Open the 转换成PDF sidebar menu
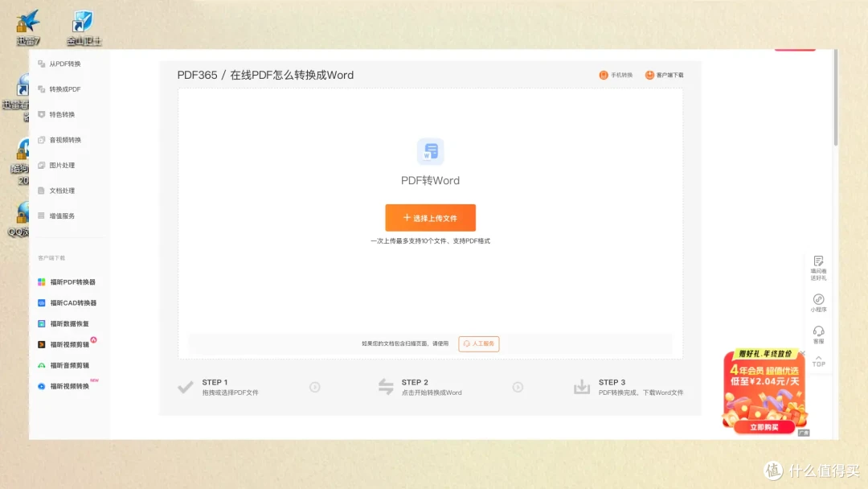The height and width of the screenshot is (489, 868). pyautogui.click(x=65, y=89)
